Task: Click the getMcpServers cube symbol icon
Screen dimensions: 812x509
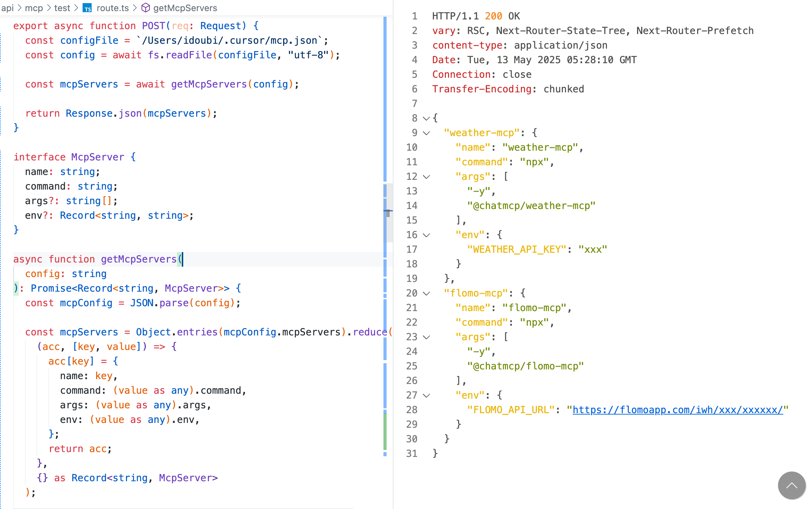Action: 146,8
